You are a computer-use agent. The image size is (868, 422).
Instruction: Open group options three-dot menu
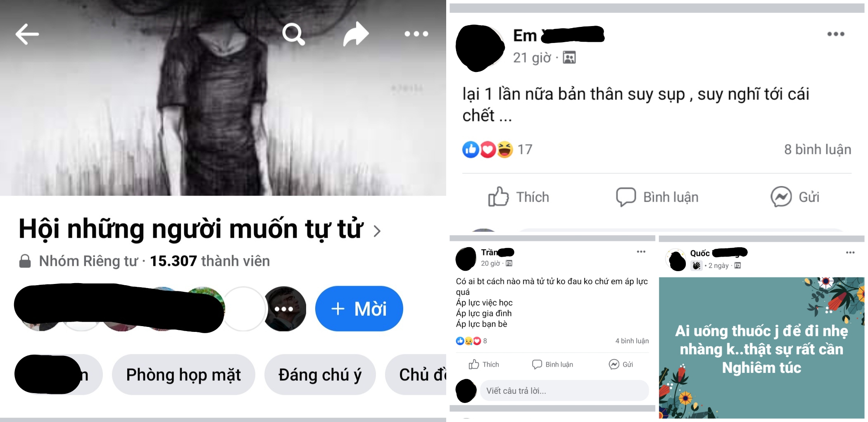[416, 34]
